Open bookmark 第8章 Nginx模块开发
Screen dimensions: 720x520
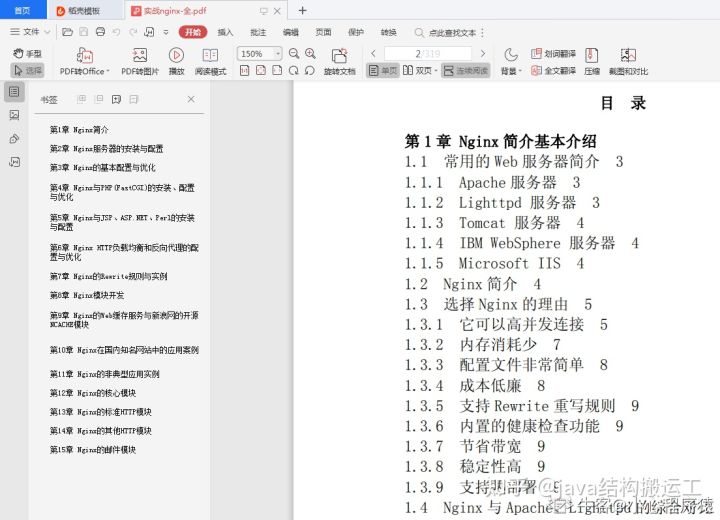coord(87,295)
